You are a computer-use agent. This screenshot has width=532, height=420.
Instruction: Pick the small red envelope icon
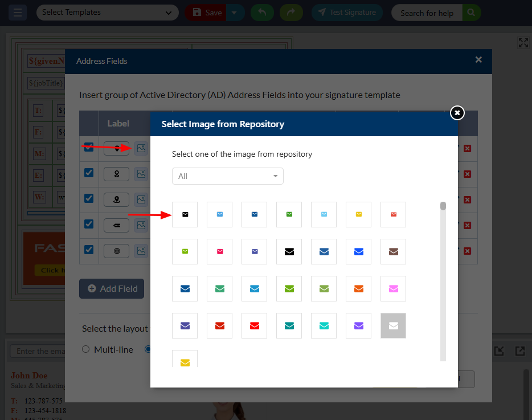pos(393,215)
